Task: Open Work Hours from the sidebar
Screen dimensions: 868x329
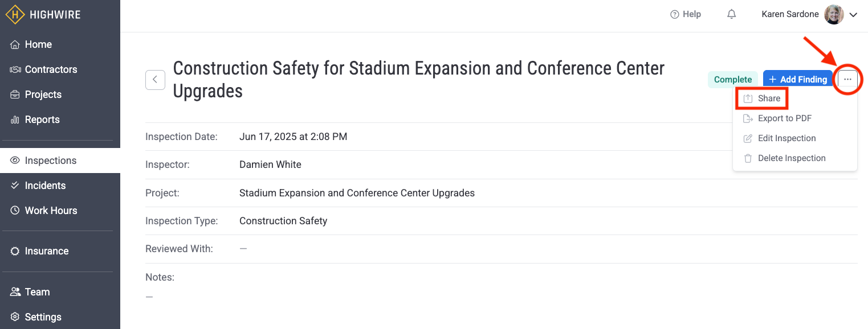Action: click(51, 211)
